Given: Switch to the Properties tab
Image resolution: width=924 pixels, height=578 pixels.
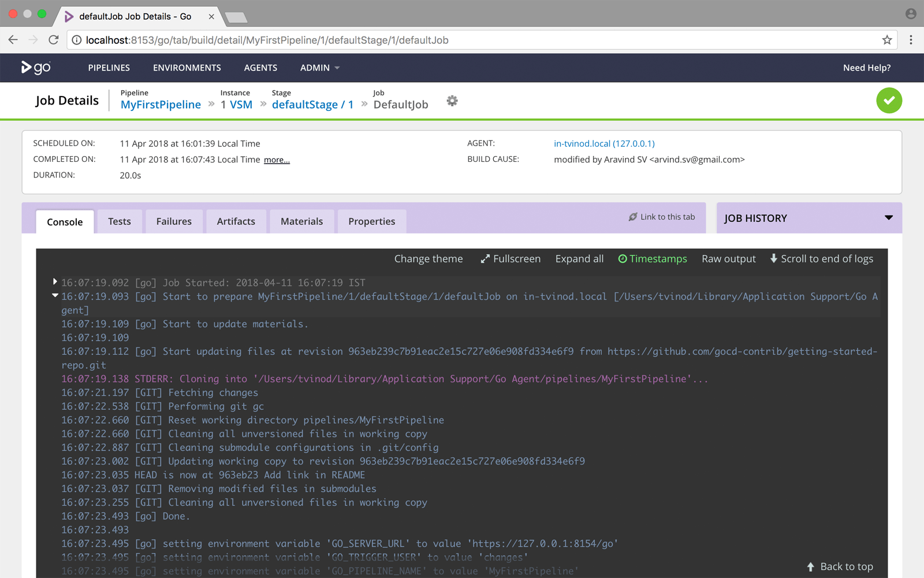Looking at the screenshot, I should click(x=372, y=221).
